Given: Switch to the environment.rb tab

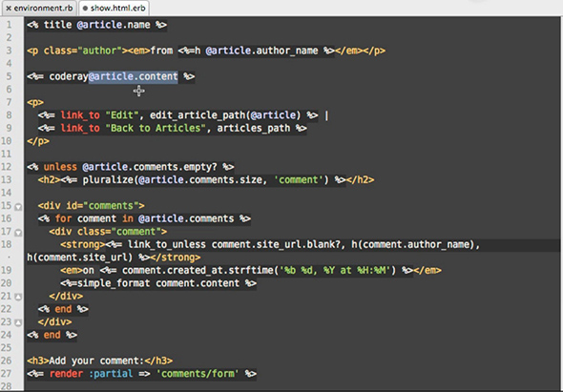Looking at the screenshot, I should 39,8.
